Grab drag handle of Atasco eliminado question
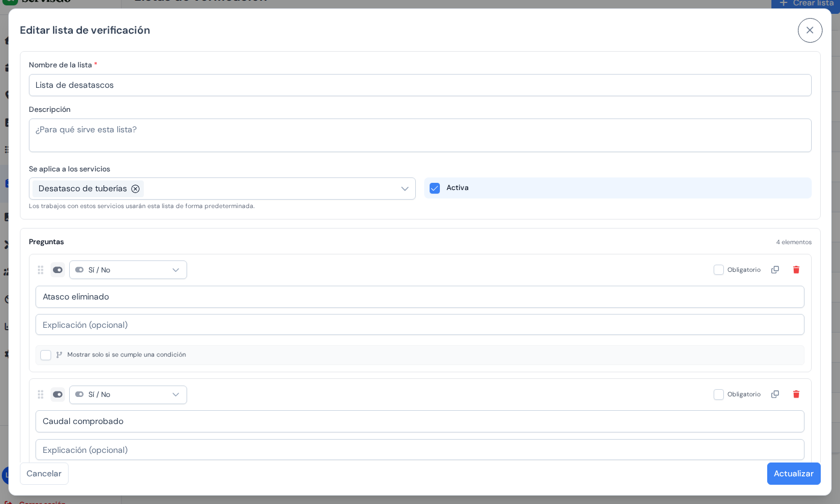This screenshot has width=840, height=504. click(40, 270)
